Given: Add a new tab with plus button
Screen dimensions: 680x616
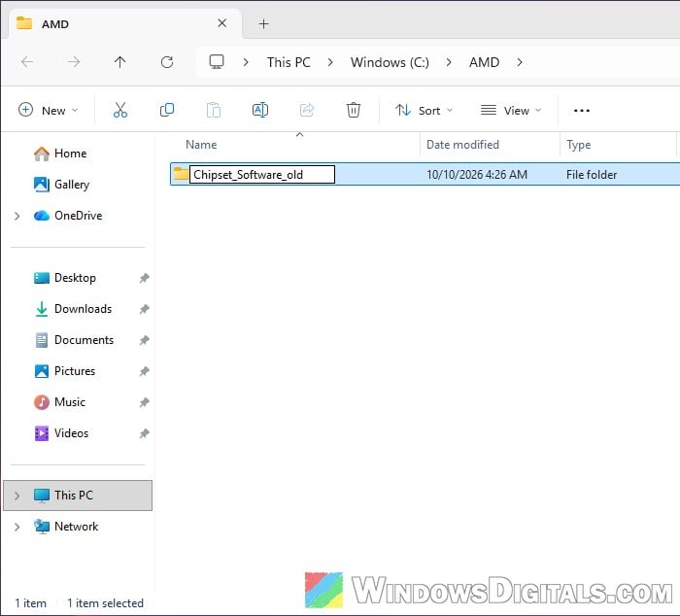Looking at the screenshot, I should (263, 23).
